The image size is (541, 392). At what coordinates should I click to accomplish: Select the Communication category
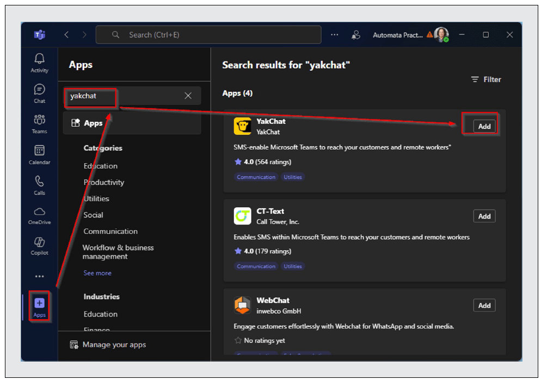tap(110, 231)
